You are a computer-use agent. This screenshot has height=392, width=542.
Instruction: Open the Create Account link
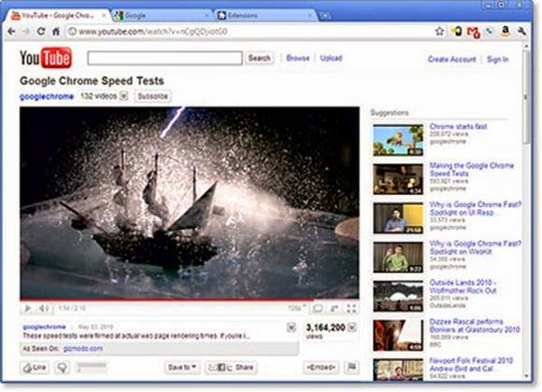coord(451,60)
